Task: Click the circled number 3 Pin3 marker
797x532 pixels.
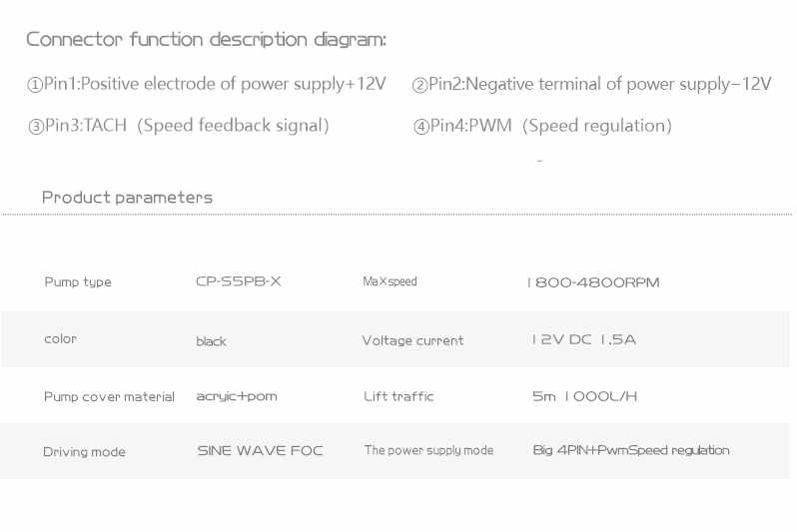Action: point(36,126)
